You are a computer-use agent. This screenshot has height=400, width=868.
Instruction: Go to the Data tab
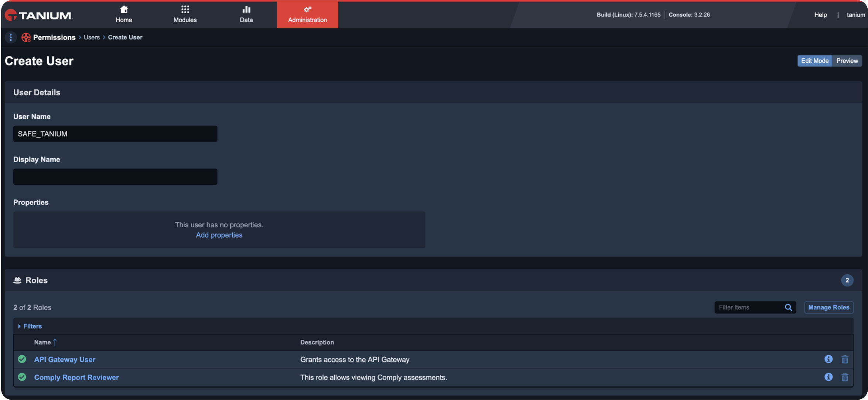coord(246,14)
